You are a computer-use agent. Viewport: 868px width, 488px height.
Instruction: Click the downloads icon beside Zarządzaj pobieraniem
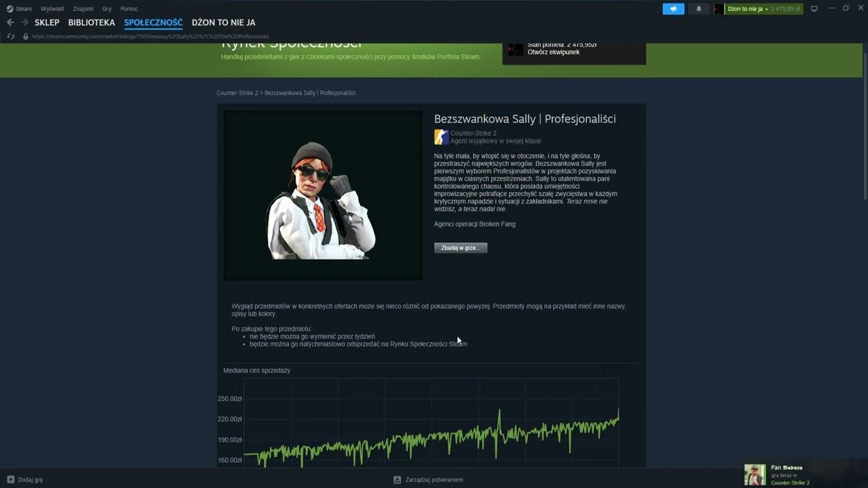pyautogui.click(x=397, y=480)
